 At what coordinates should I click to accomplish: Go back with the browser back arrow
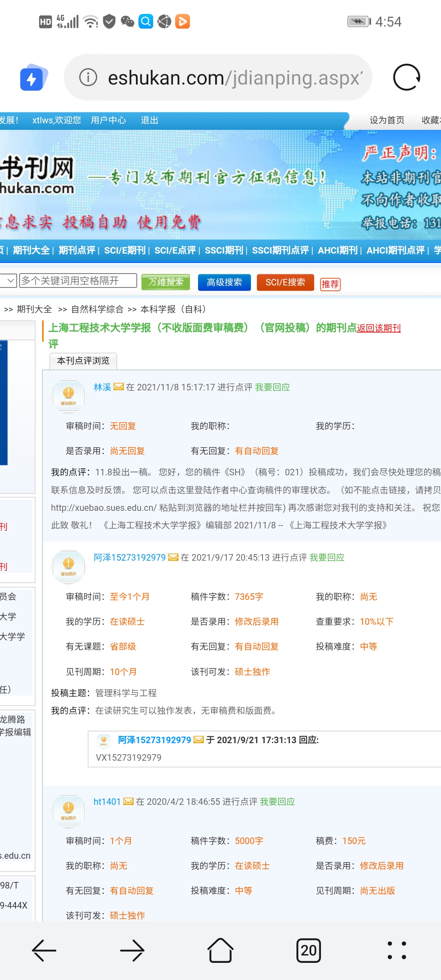tap(44, 950)
